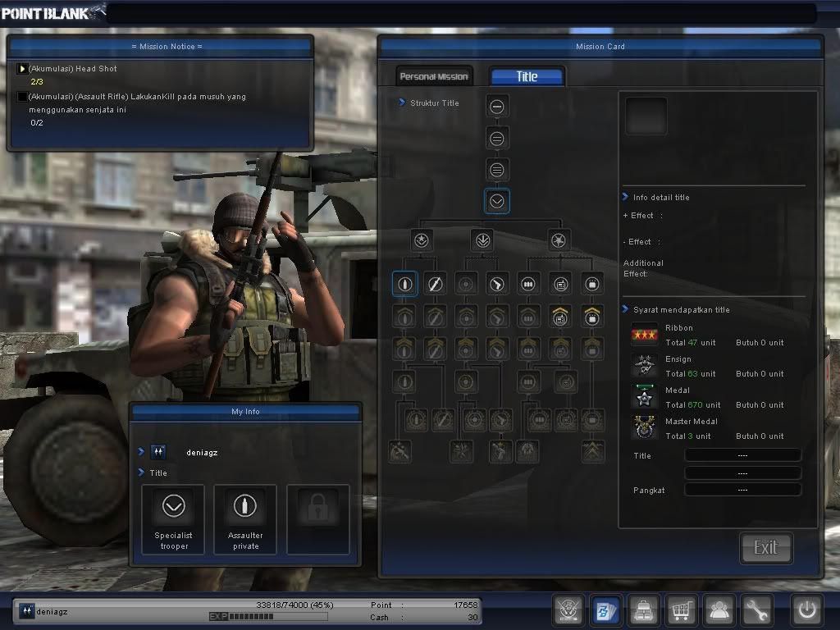This screenshot has width=840, height=630.
Task: Select the gold-chevron box title icon
Action: (592, 317)
